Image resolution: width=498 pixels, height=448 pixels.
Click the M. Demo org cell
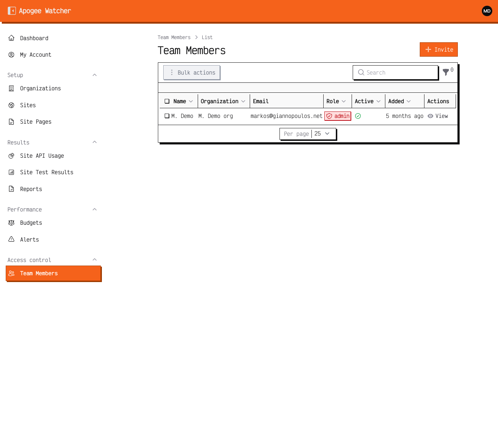(216, 116)
